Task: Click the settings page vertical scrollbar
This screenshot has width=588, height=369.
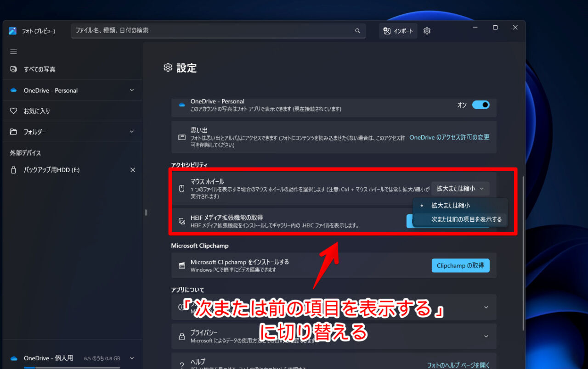Action: pos(522,252)
